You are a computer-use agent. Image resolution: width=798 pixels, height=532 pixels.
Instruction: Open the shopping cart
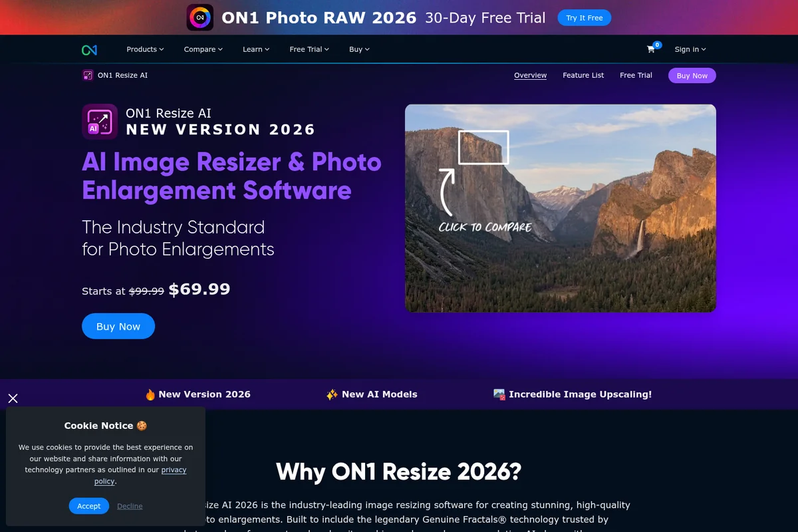651,49
